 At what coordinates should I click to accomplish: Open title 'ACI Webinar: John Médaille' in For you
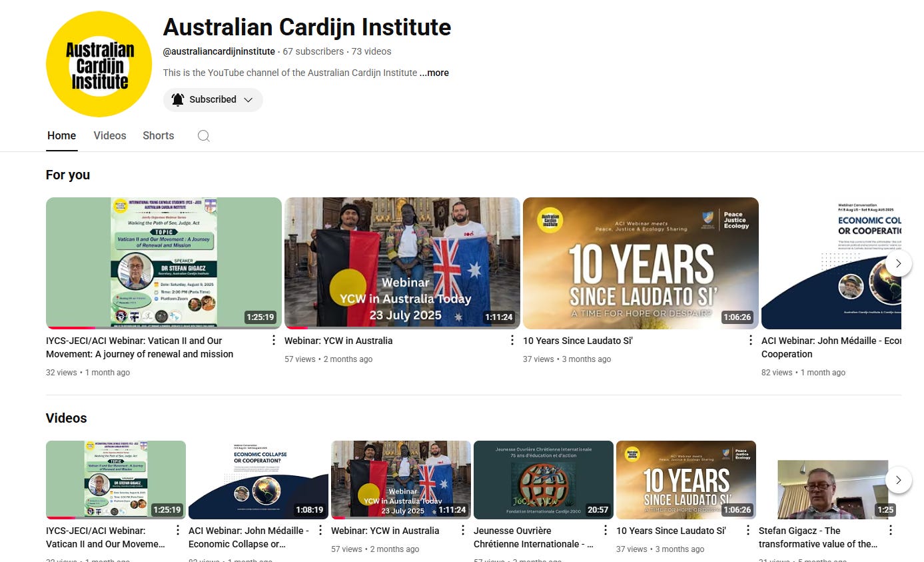click(x=831, y=347)
